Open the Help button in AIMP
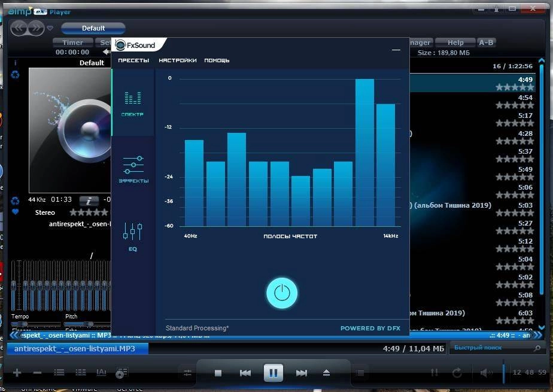553x392 pixels. coord(455,42)
